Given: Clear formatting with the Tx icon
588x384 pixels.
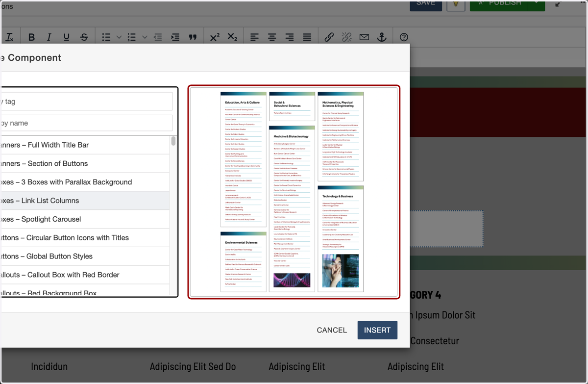Looking at the screenshot, I should (9, 37).
